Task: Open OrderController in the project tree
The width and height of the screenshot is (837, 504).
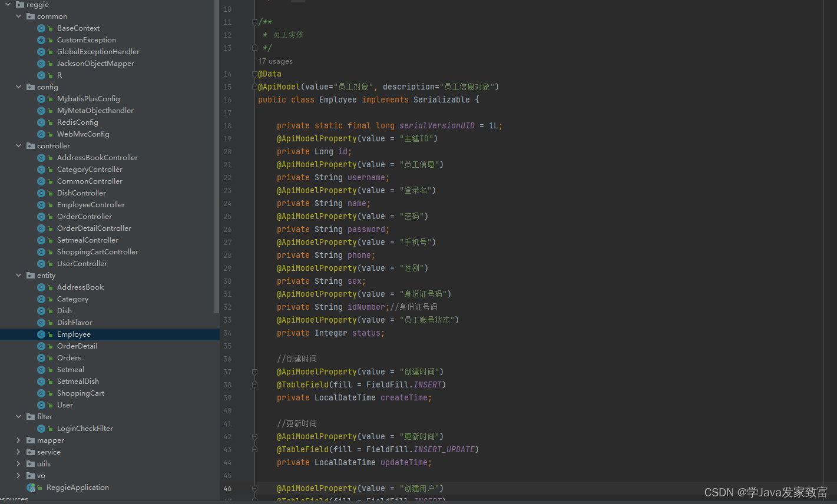Action: 84,217
